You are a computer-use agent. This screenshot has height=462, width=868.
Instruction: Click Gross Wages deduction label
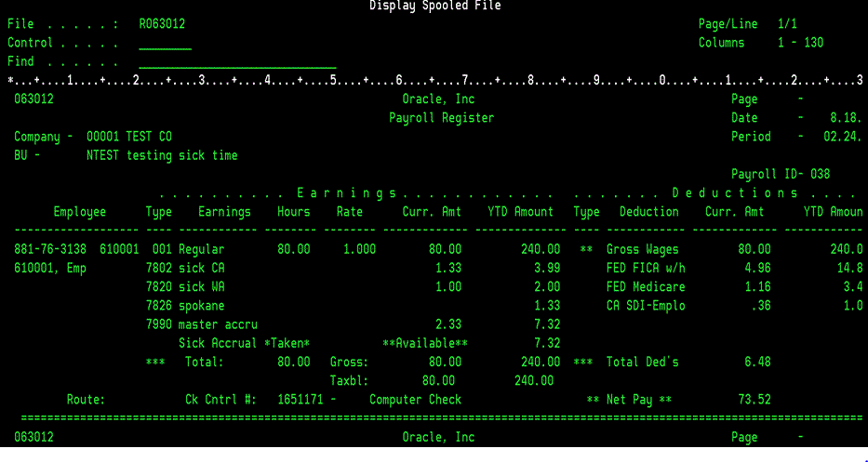pyautogui.click(x=642, y=249)
